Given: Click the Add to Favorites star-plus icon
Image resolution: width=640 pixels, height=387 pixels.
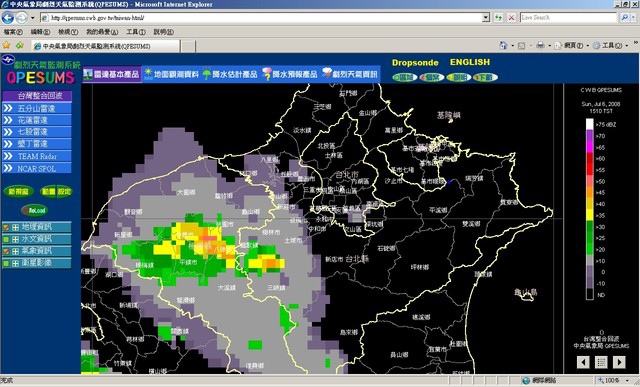Looking at the screenshot, I should (20, 45).
